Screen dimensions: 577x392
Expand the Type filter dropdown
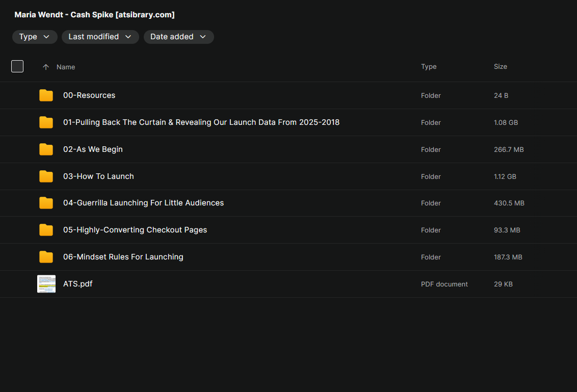tap(35, 37)
